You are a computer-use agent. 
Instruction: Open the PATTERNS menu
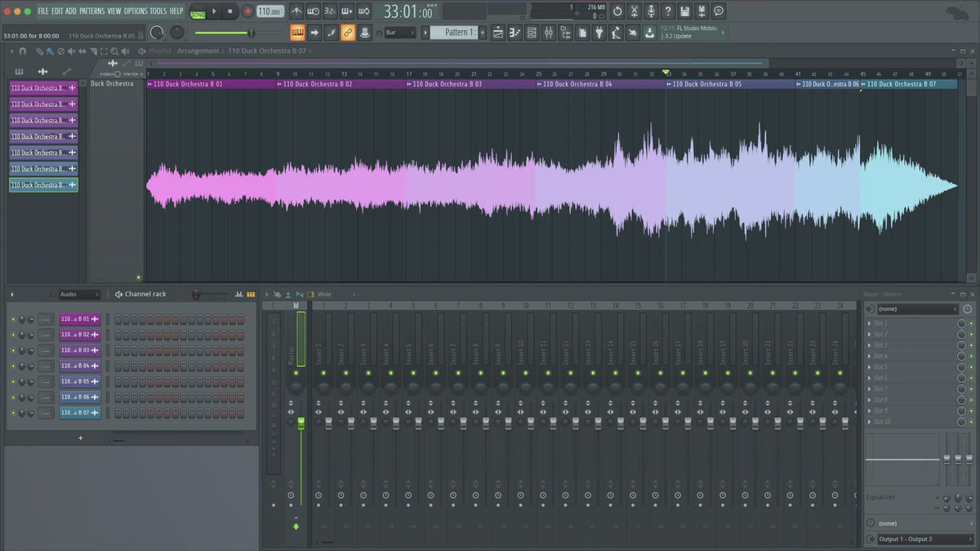coord(91,11)
